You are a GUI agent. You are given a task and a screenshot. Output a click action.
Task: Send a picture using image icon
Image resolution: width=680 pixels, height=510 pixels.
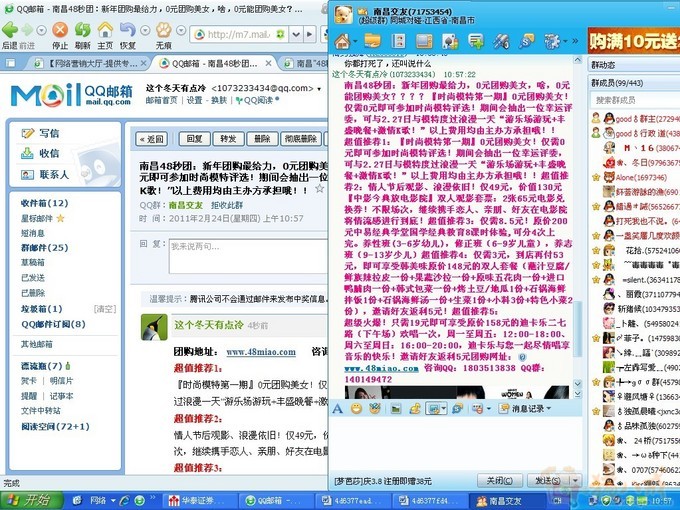[396, 409]
